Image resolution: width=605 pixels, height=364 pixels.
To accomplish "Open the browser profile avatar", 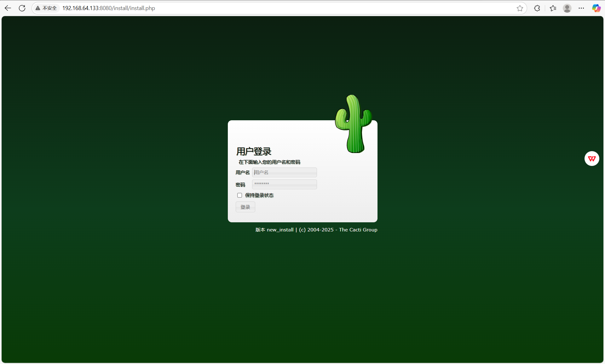I will (x=567, y=8).
